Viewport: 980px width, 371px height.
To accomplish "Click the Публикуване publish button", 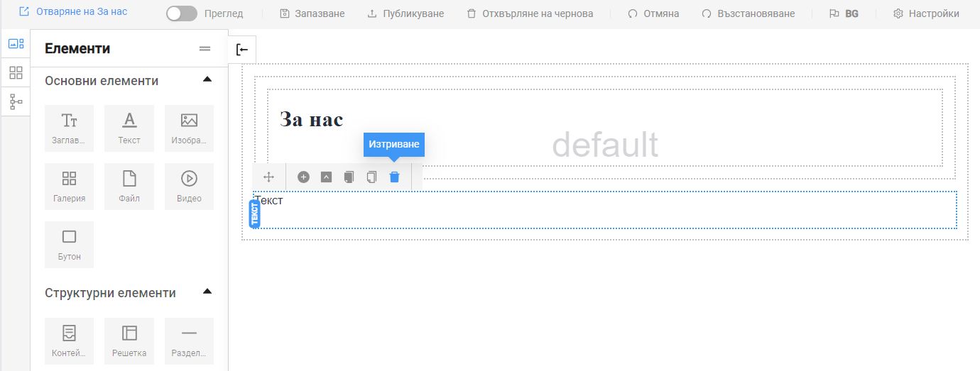I will 405,13.
